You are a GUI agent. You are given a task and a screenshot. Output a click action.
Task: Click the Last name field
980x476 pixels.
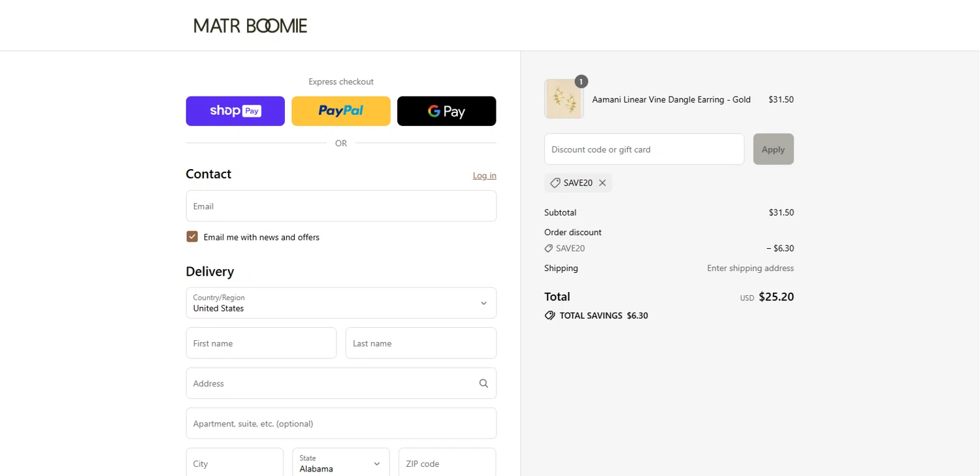coord(421,343)
